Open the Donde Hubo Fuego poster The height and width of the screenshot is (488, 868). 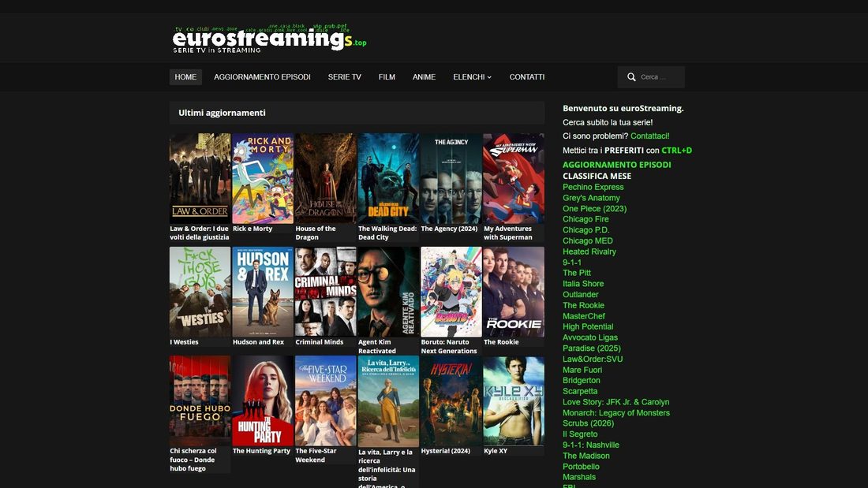click(x=200, y=400)
